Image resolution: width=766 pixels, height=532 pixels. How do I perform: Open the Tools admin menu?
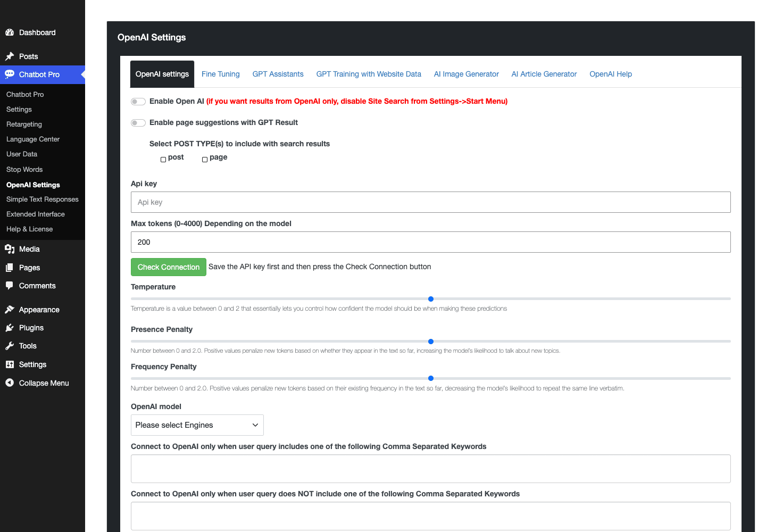pos(28,346)
